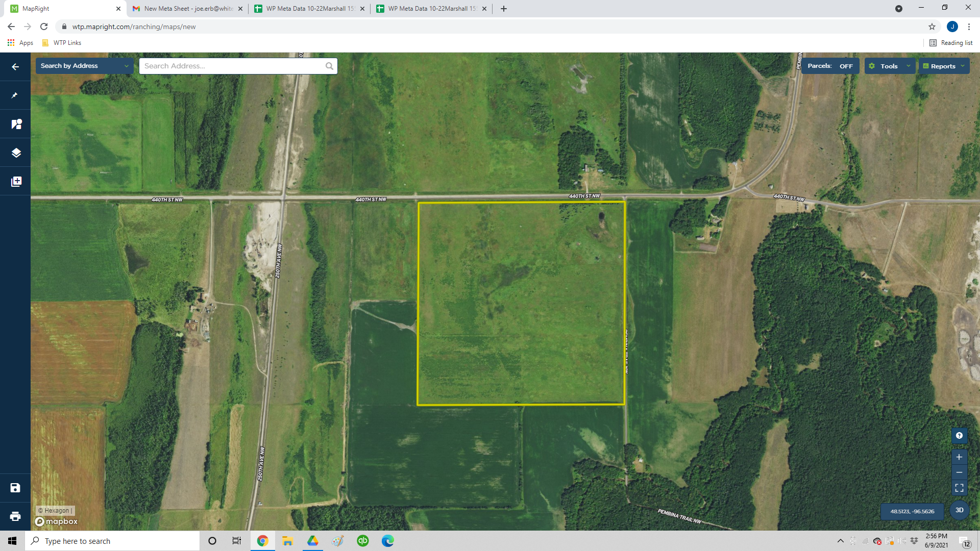The image size is (980, 551).
Task: Enter fullscreen map view
Action: click(959, 488)
